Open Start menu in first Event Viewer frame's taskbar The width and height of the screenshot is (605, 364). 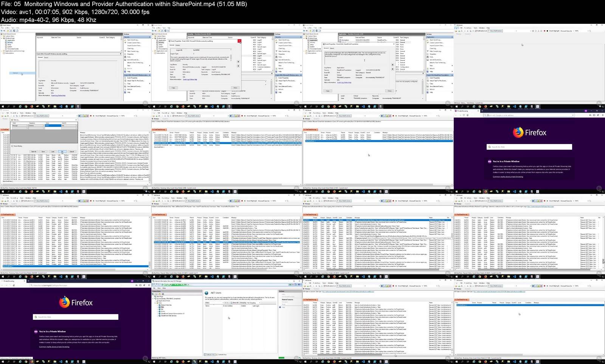pos(2,107)
